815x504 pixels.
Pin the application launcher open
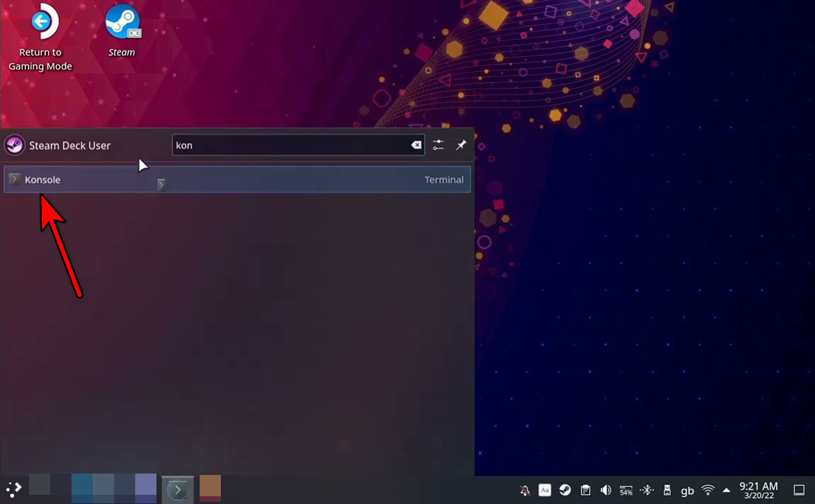coord(461,145)
